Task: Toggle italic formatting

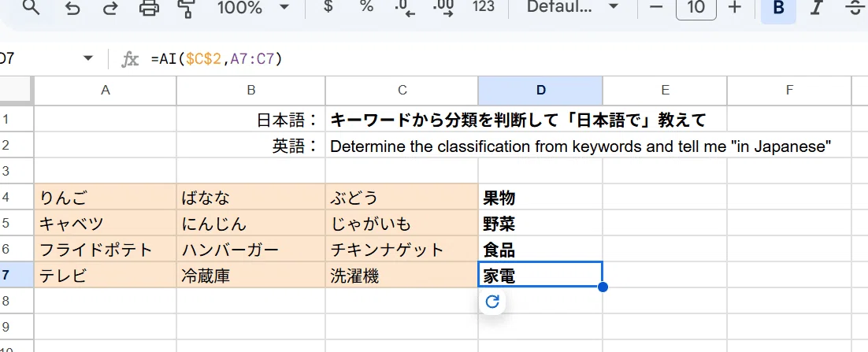Action: (x=815, y=8)
